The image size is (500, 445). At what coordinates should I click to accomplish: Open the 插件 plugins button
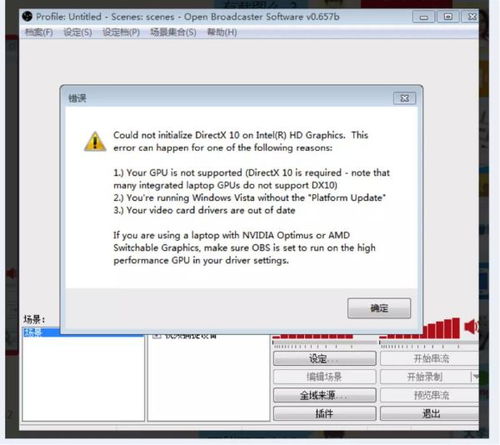pos(324,414)
